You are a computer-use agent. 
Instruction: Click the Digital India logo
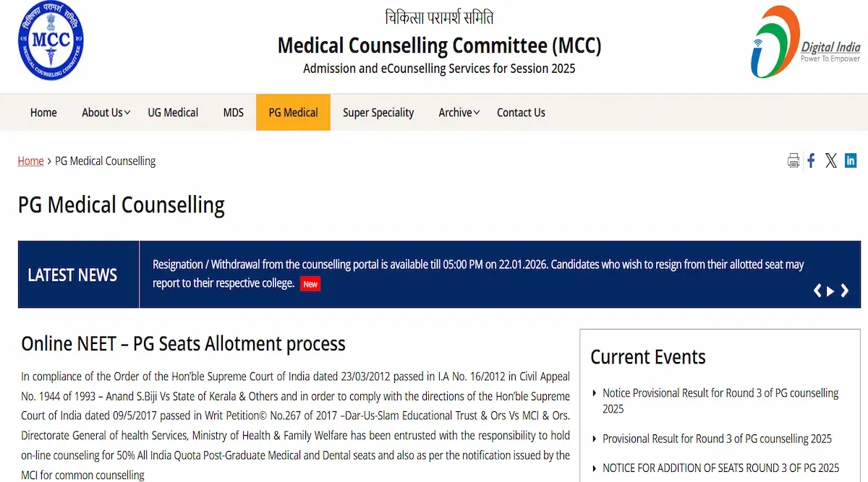[804, 42]
